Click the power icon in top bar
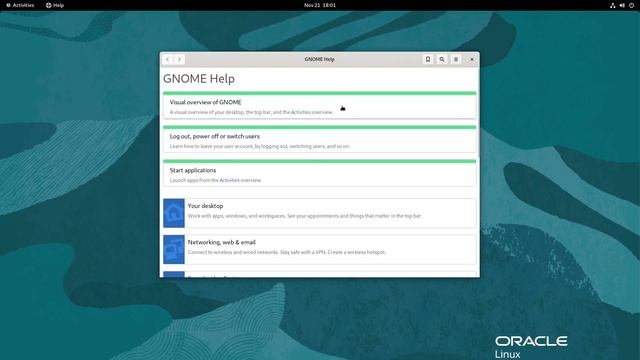Screen dimensions: 640x360 pyautogui.click(x=631, y=5)
